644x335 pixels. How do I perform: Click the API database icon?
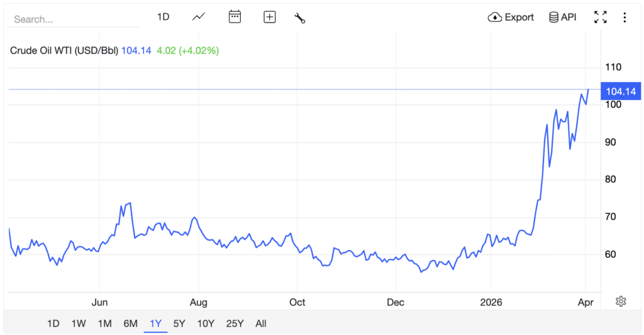click(553, 17)
